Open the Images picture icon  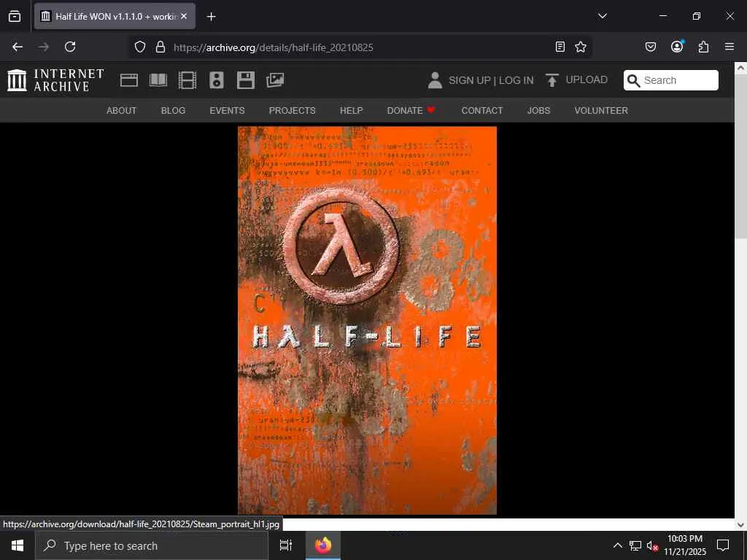pos(275,80)
